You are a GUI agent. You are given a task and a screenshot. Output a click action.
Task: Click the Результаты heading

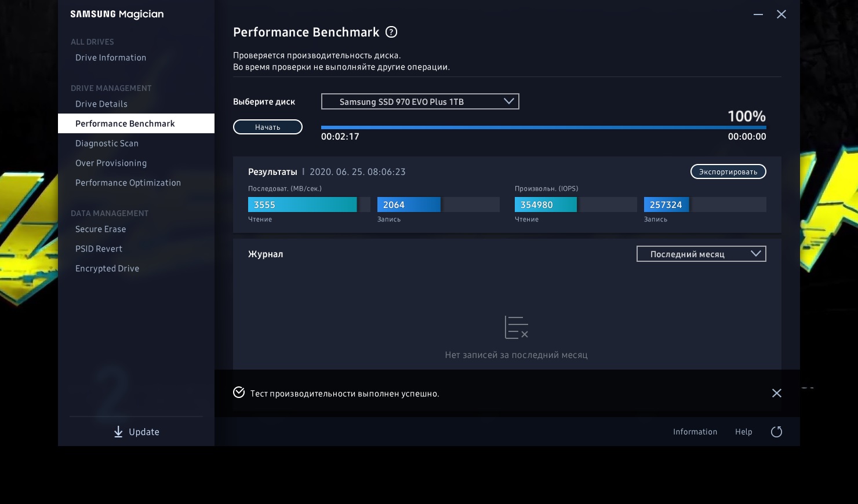[x=272, y=172]
